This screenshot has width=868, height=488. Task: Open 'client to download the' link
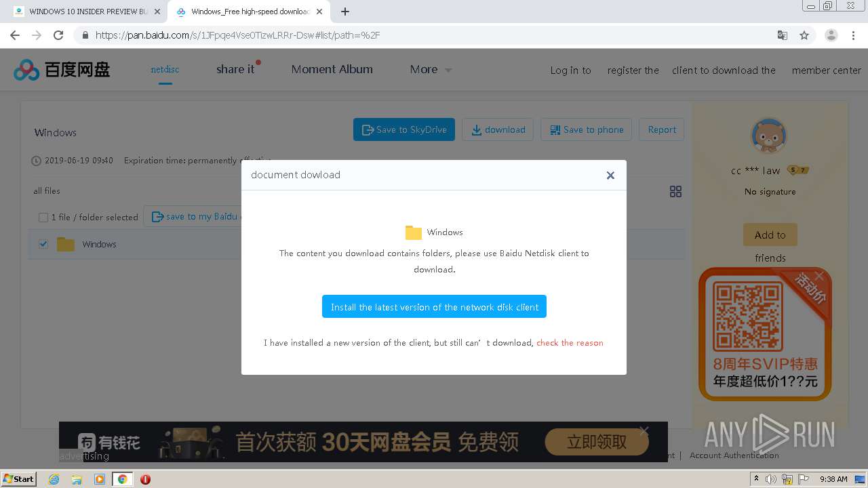point(724,70)
